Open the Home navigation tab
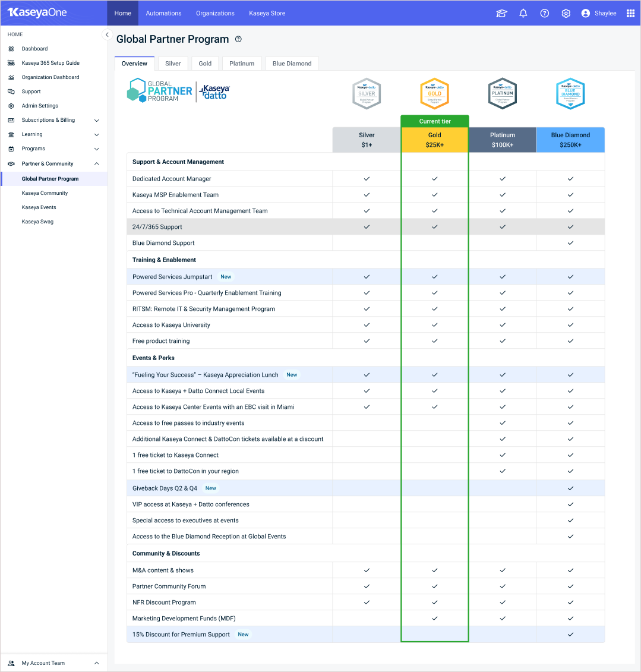 pos(122,13)
